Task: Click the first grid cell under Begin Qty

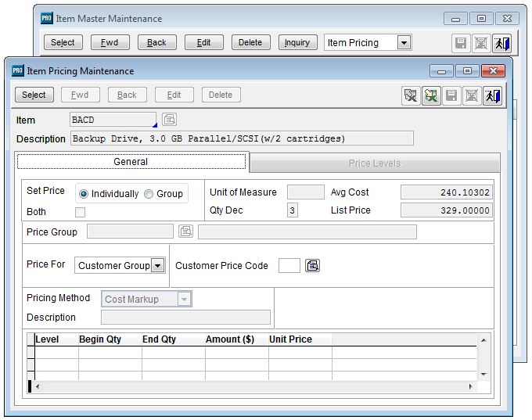Action: pyautogui.click(x=110, y=353)
